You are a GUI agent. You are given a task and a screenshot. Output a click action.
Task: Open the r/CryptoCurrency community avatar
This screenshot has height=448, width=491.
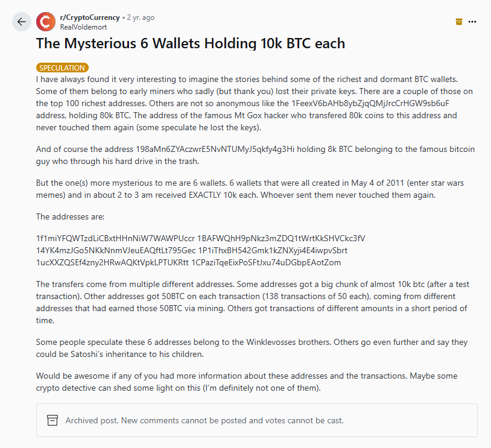click(46, 22)
